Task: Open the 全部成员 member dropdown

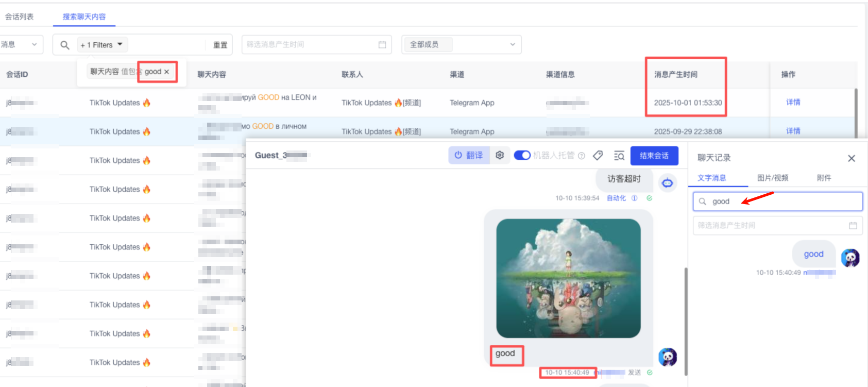Action: pyautogui.click(x=461, y=45)
